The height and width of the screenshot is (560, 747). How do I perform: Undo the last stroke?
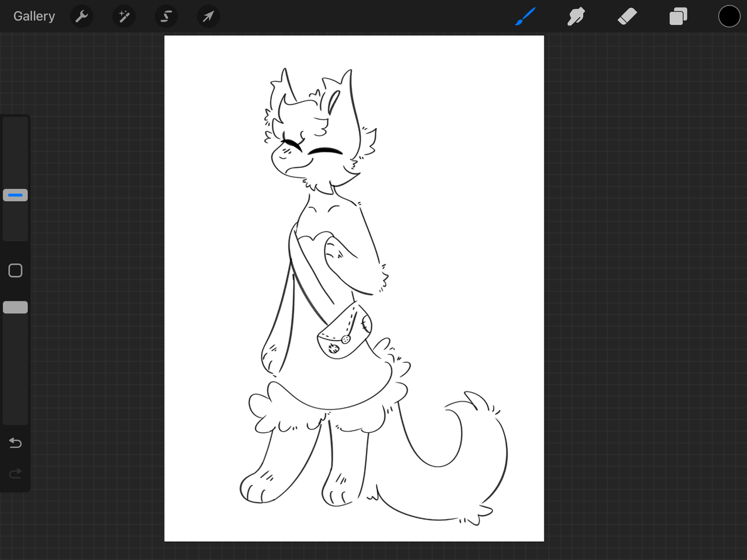pos(15,443)
